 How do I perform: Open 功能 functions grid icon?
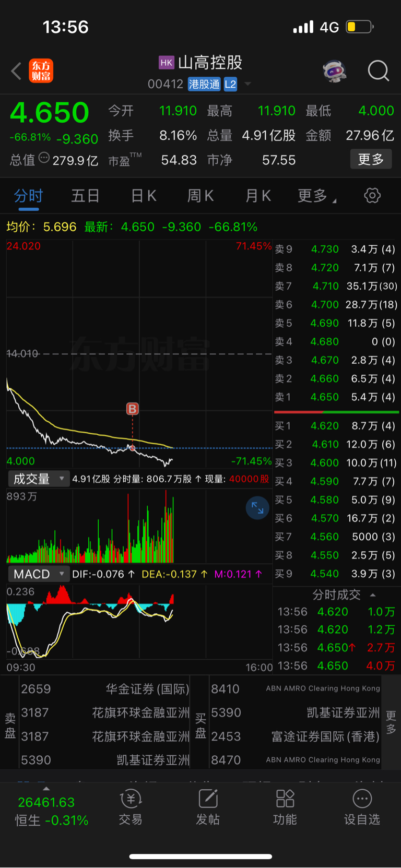(285, 807)
